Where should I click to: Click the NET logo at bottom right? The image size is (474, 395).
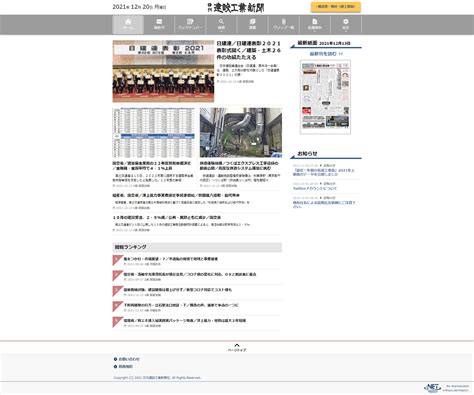click(433, 388)
